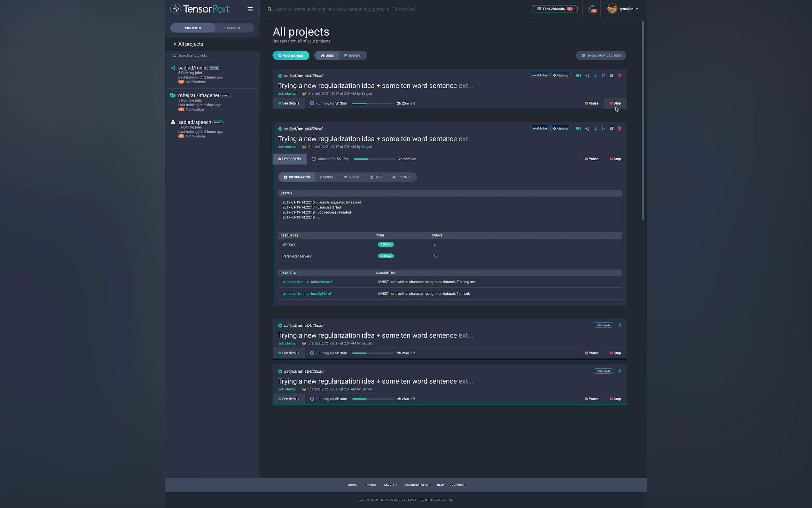Viewport: 812px width, 508px height.
Task: Open the tensorport/mnist-train:24e3caf dataset link
Action: tap(307, 282)
